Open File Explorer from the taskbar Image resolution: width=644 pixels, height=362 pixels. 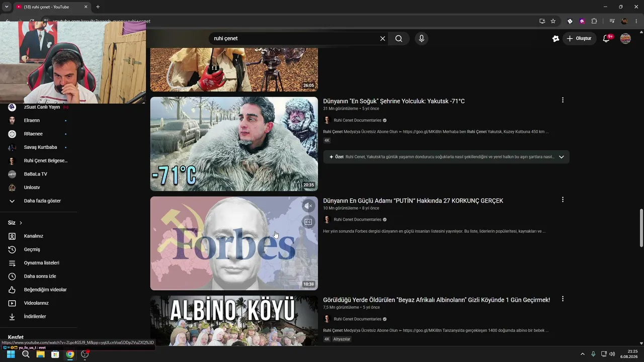(40, 354)
